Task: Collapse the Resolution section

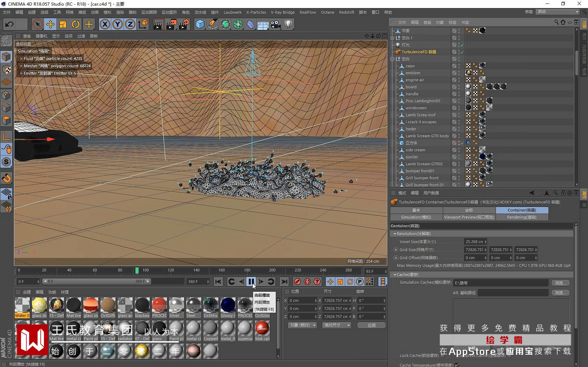Action: click(395, 234)
